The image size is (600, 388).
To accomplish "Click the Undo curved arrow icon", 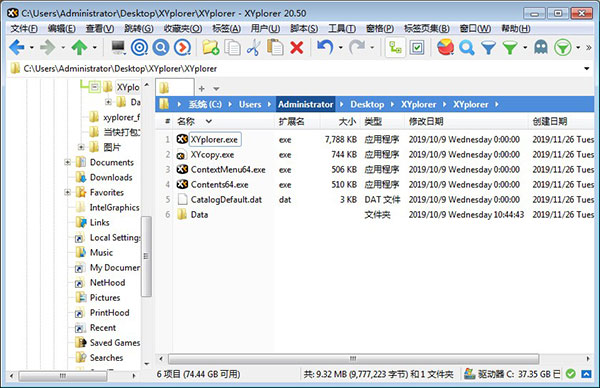I will point(325,47).
